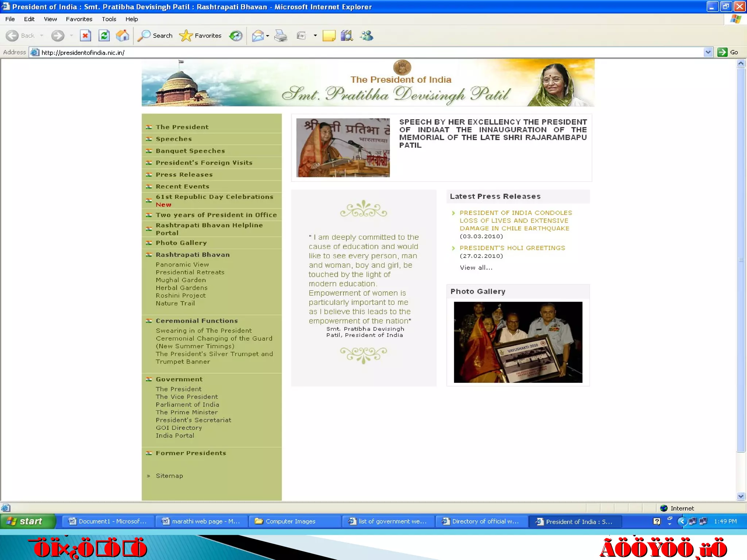747x560 pixels.
Task: Click the Photo Gallery thumbnail image
Action: point(518,342)
